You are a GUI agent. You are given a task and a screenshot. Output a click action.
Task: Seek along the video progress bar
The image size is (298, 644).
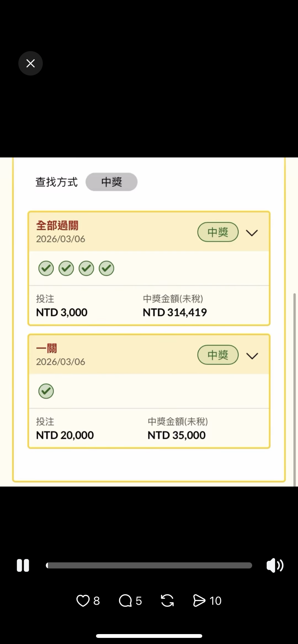(x=149, y=565)
